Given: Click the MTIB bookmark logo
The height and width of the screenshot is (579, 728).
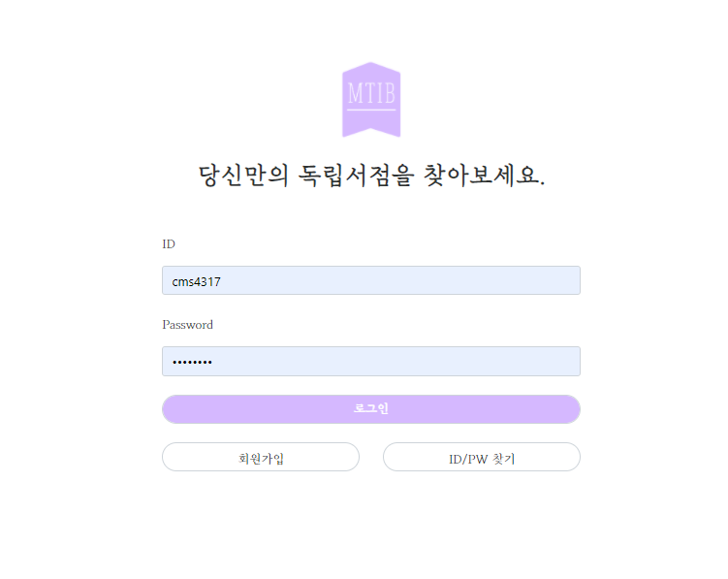Looking at the screenshot, I should coord(371,99).
